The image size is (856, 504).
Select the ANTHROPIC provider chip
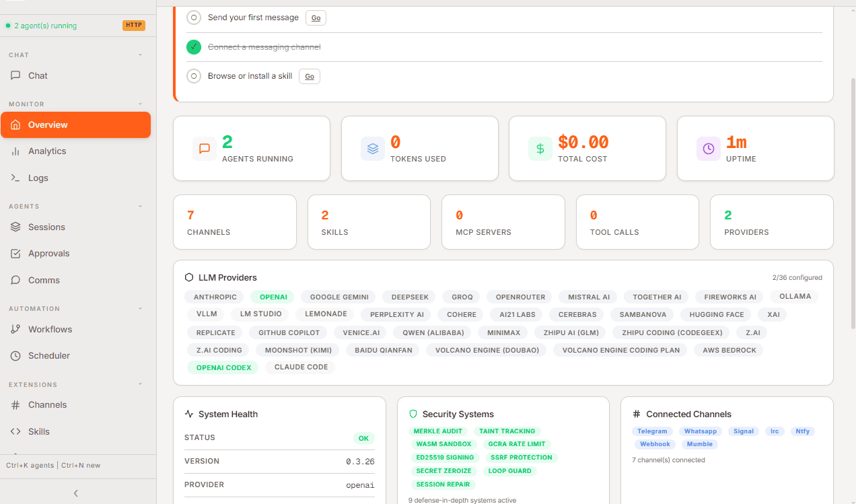coord(215,297)
